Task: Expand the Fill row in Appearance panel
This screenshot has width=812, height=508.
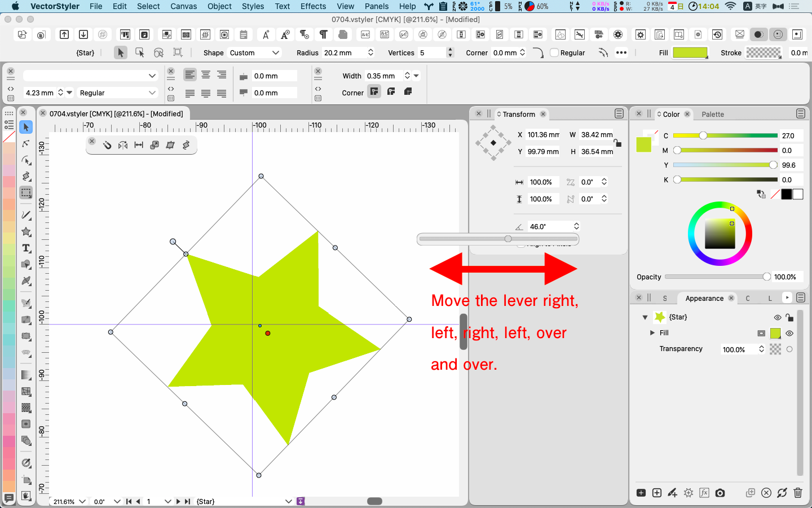Action: (x=652, y=333)
